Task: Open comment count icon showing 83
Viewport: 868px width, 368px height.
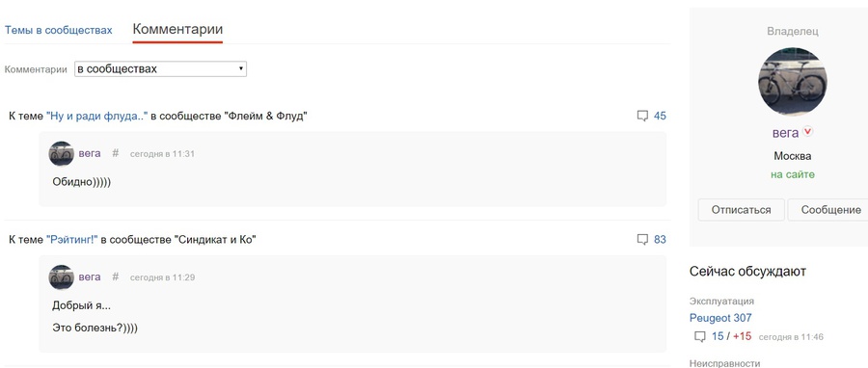Action: point(642,240)
